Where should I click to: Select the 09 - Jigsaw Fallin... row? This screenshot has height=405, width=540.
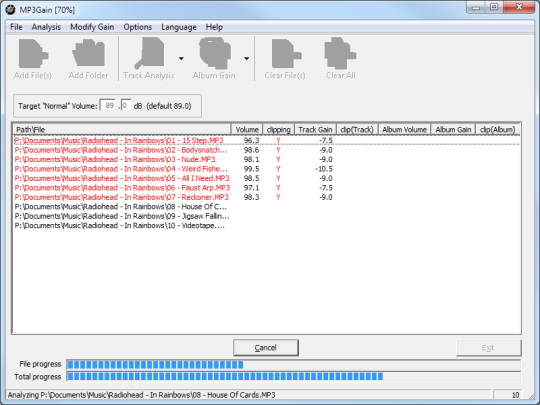tap(267, 216)
